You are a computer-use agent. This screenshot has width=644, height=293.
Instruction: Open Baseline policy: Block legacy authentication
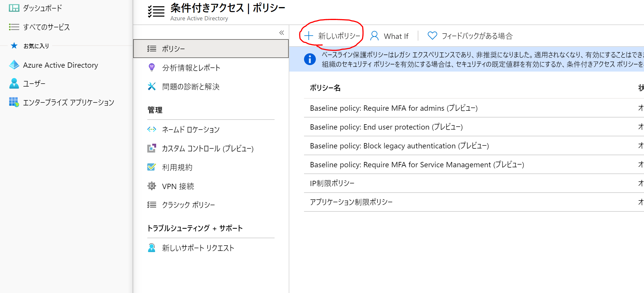(x=399, y=146)
